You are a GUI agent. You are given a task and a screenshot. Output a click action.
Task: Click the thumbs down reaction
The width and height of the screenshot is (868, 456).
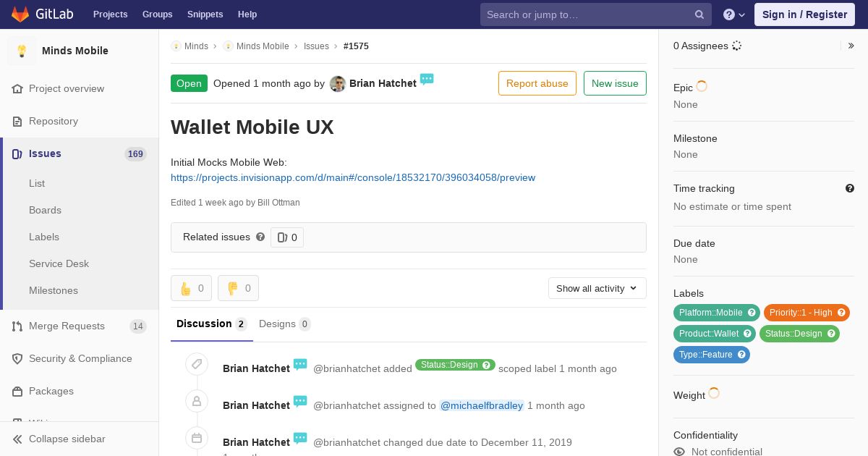[x=238, y=288]
